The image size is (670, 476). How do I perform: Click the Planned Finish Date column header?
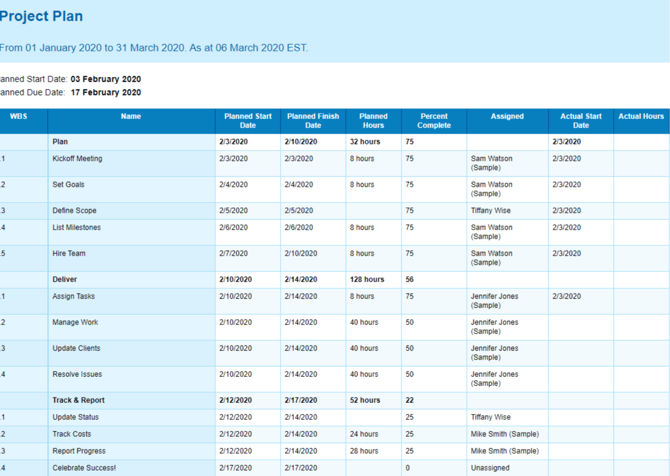pyautogui.click(x=313, y=121)
